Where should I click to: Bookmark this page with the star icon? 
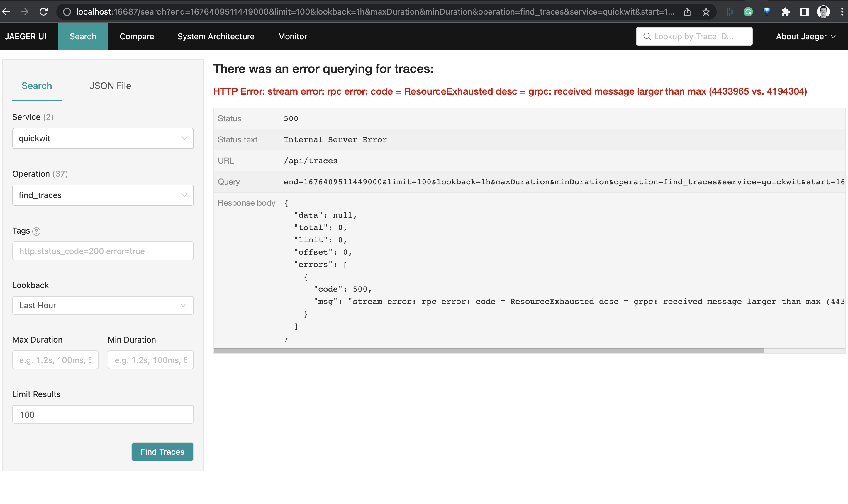pyautogui.click(x=706, y=12)
